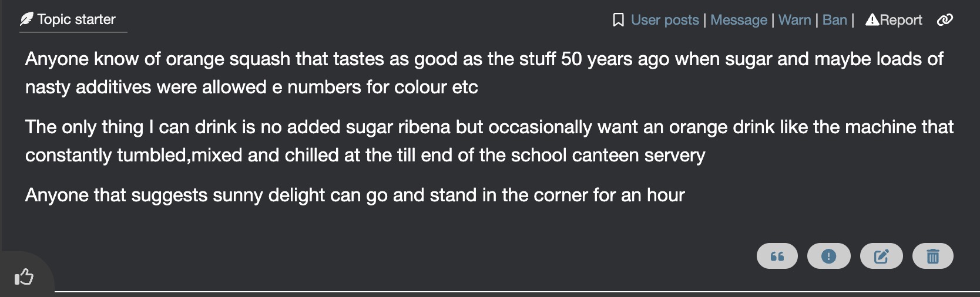The height and width of the screenshot is (297, 980).
Task: Click the feather Topic starter icon
Action: (x=26, y=19)
